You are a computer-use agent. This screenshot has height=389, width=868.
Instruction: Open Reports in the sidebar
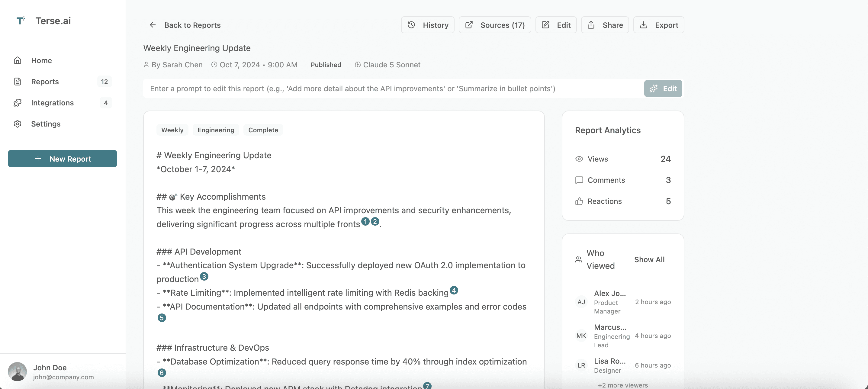[62, 82]
